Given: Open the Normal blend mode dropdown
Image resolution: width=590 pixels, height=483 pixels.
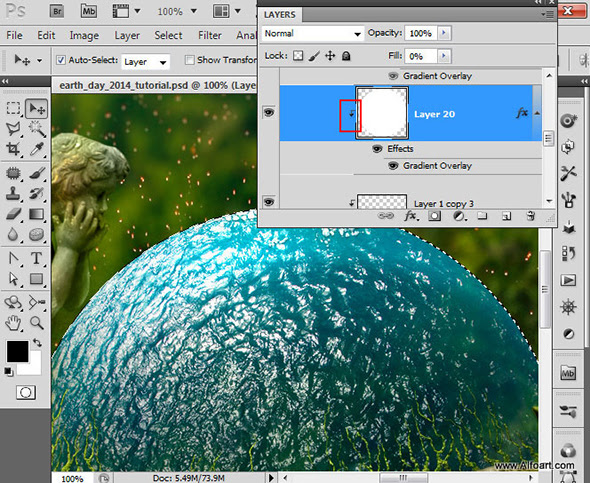Looking at the screenshot, I should click(313, 33).
